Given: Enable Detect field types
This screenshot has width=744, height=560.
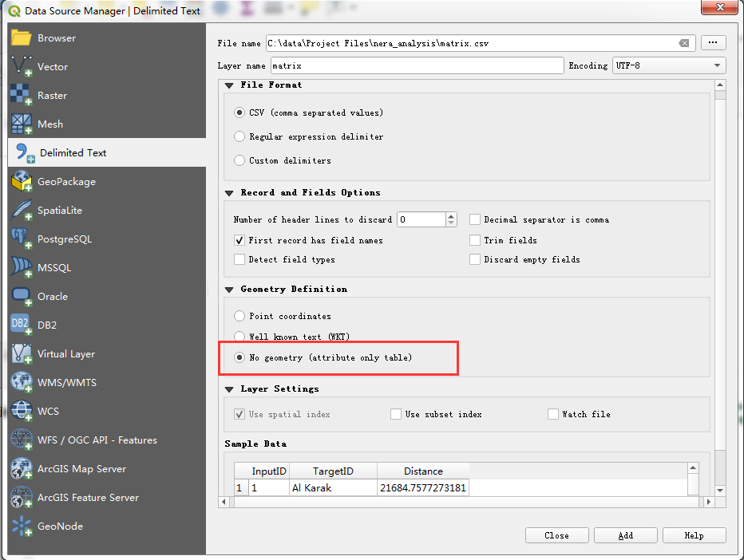Looking at the screenshot, I should 239,259.
